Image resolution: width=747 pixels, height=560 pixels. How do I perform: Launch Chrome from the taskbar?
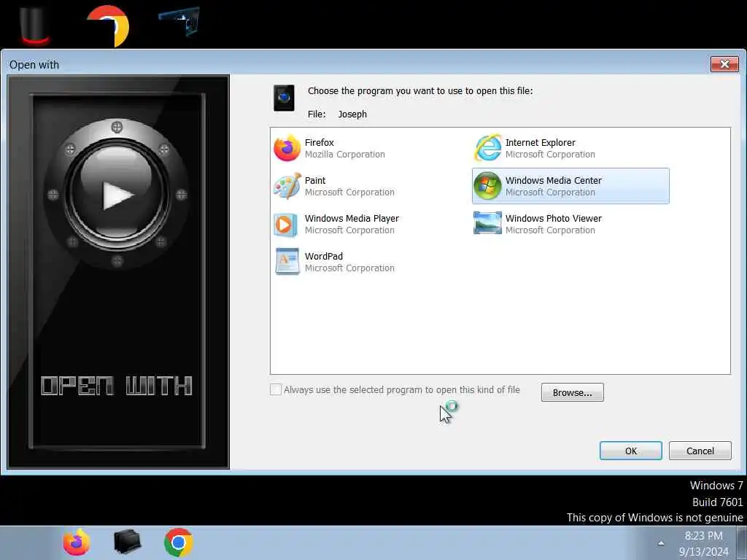pos(179,542)
